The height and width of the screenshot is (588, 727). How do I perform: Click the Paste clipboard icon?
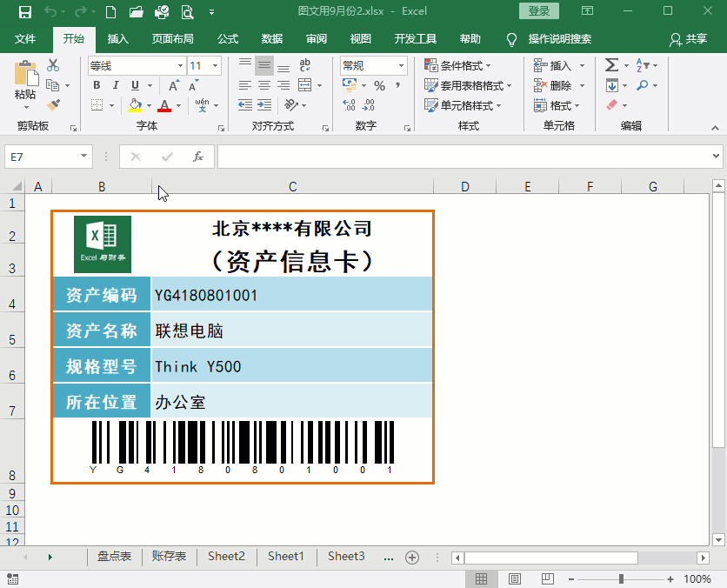[x=25, y=74]
